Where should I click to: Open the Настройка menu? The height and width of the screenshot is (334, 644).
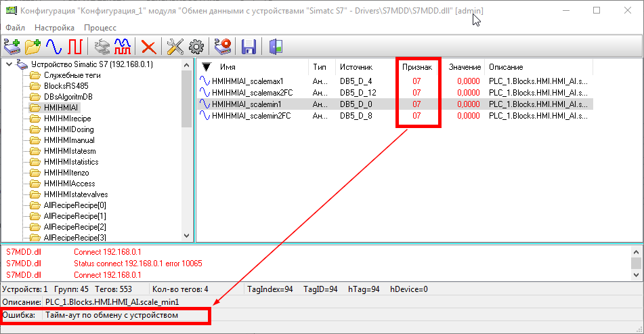54,28
